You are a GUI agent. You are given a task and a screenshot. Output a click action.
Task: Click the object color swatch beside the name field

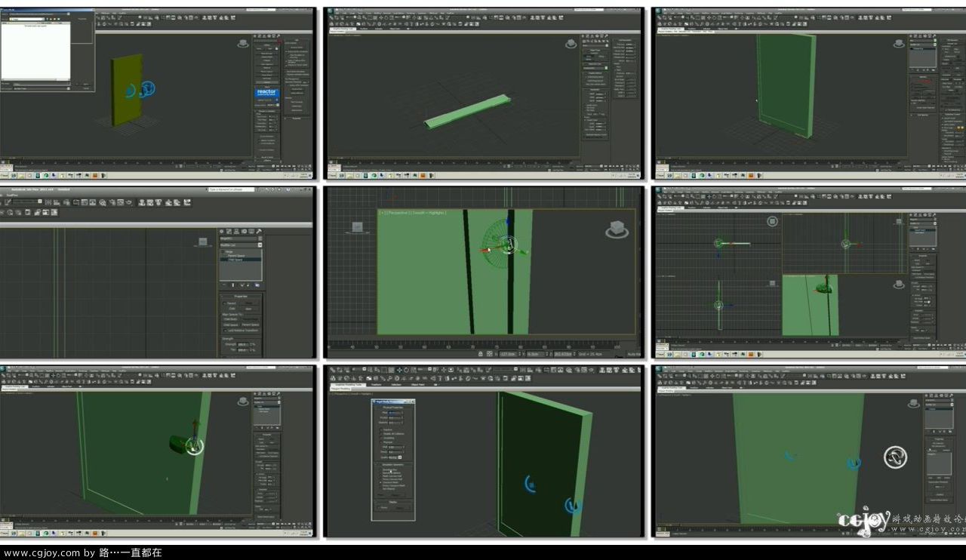[260, 238]
